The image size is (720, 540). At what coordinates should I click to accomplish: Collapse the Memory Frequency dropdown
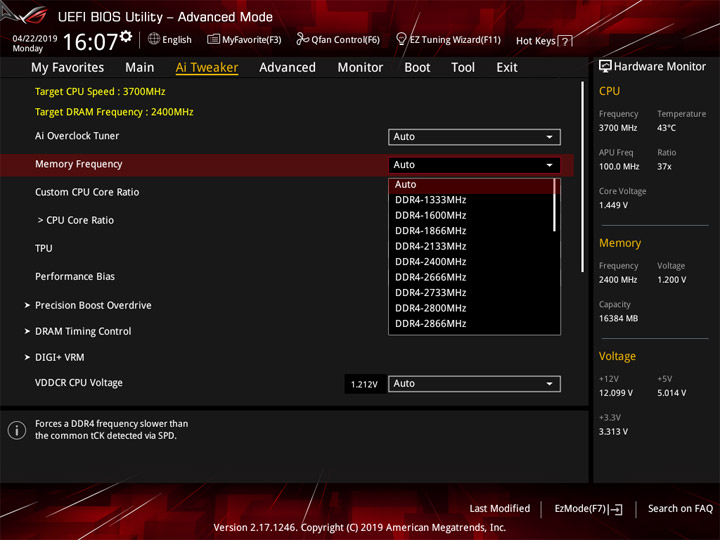[x=474, y=165]
